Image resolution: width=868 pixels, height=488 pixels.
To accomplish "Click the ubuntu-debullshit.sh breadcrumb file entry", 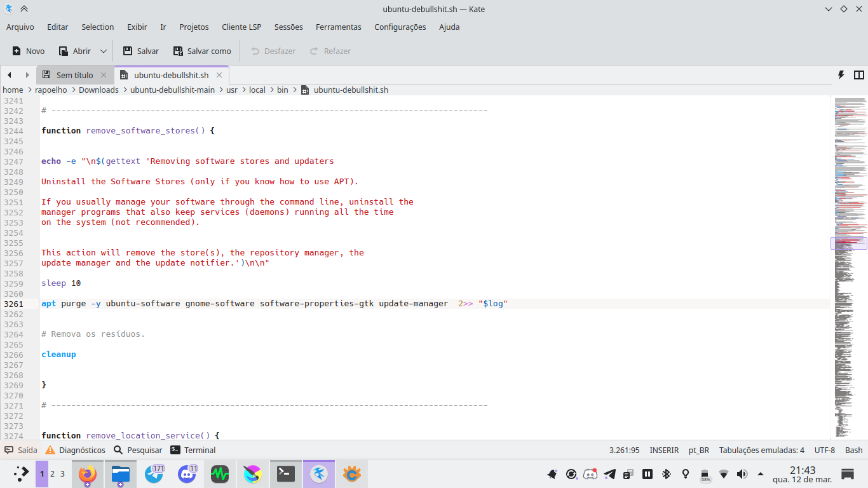I will click(344, 90).
